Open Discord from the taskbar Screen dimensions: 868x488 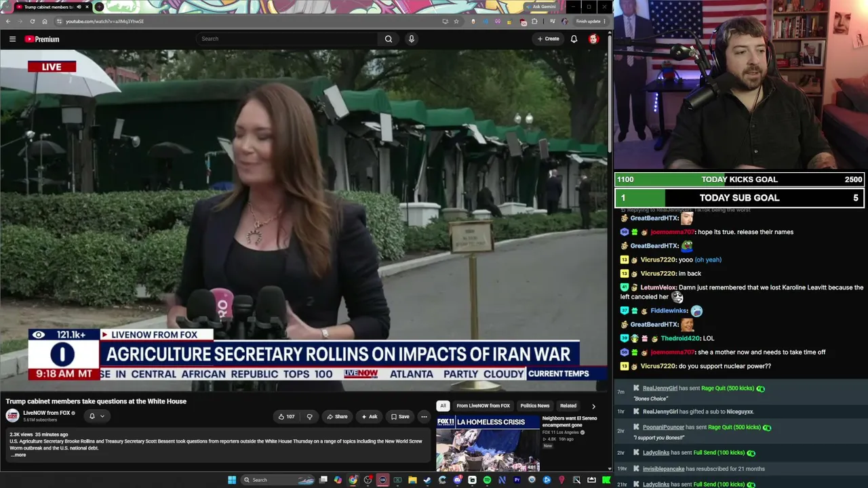point(457,480)
